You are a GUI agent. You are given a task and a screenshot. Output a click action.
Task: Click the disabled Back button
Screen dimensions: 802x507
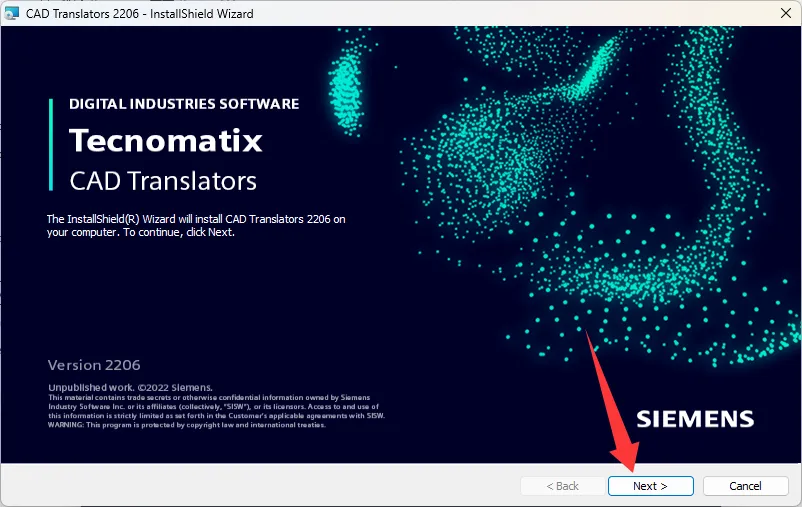tap(563, 486)
